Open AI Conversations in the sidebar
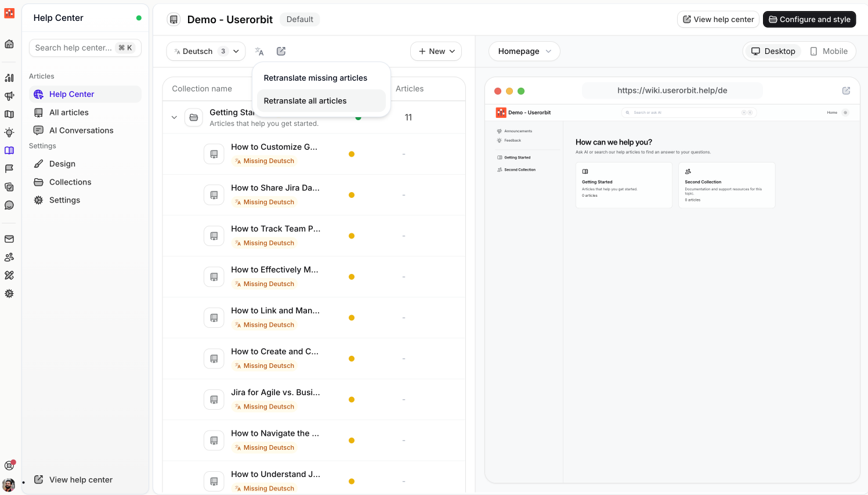The height and width of the screenshot is (495, 868). (x=85, y=131)
